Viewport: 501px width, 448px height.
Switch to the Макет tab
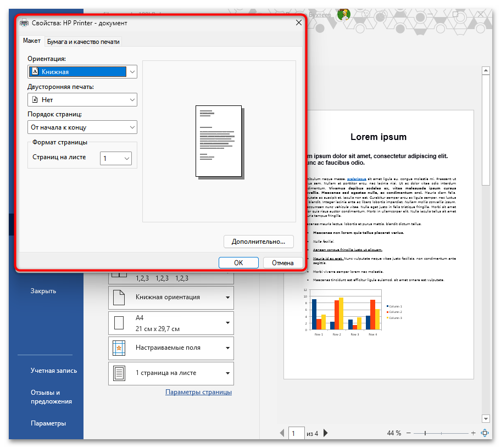[x=32, y=41]
